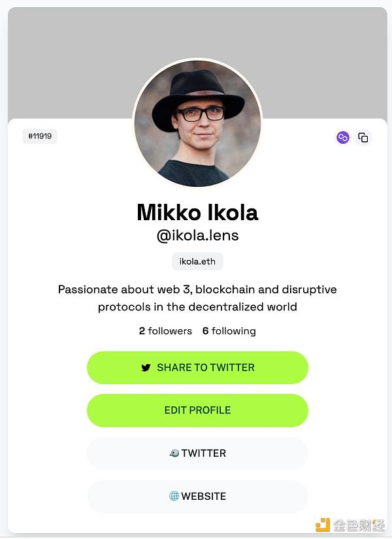This screenshot has height=539, width=392.
Task: Select the ikola.eth ENS badge
Action: tap(197, 261)
